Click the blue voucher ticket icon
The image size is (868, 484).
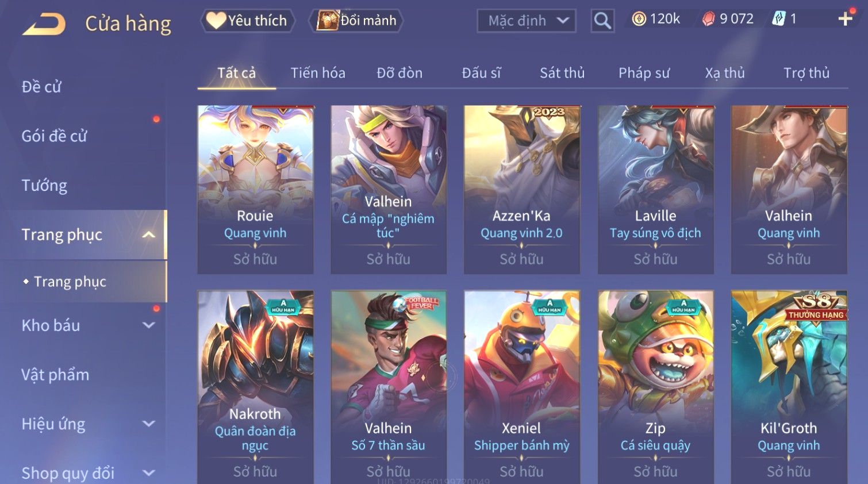click(779, 19)
